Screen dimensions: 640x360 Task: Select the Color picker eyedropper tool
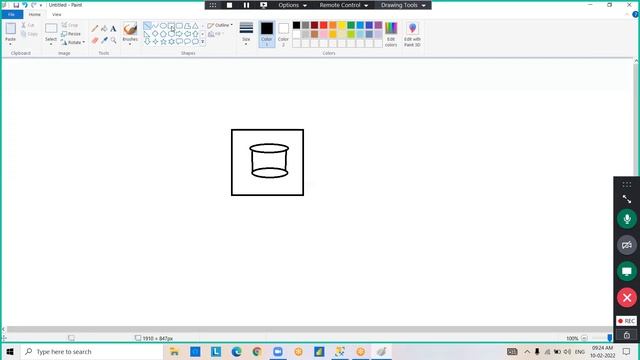tap(104, 40)
